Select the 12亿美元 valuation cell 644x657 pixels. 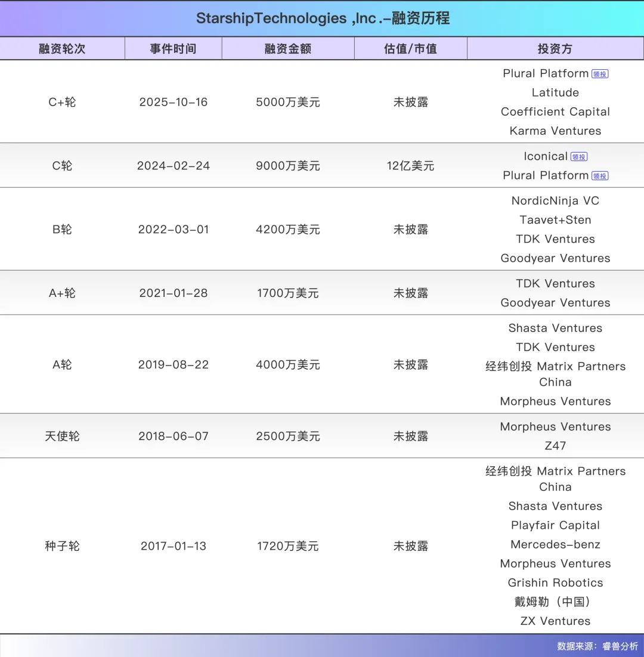coord(411,166)
